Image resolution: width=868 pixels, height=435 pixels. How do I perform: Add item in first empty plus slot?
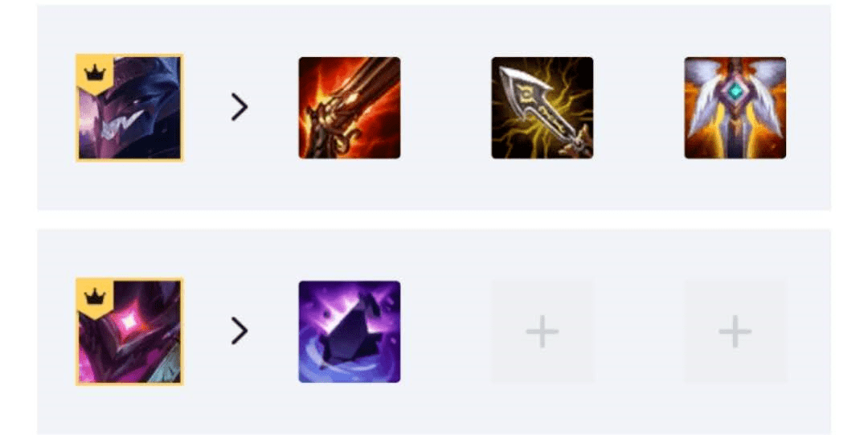click(x=542, y=331)
